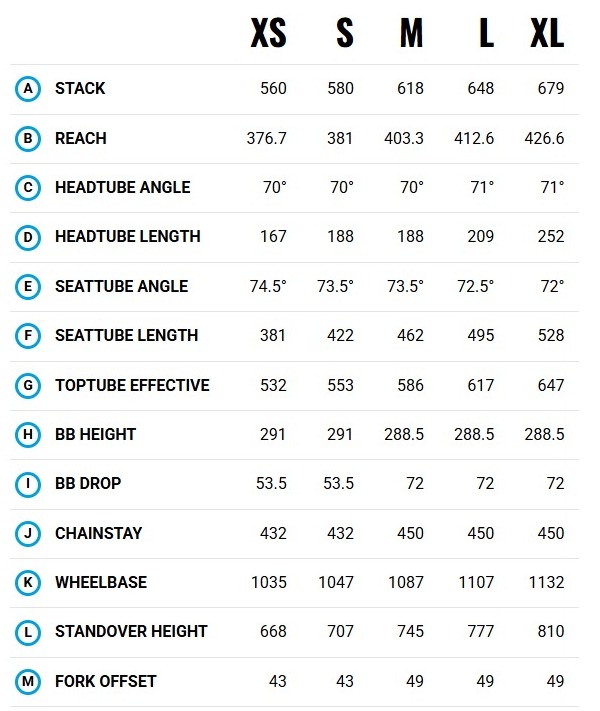Click the circled L standover height icon
This screenshot has width=600, height=711.
(x=28, y=631)
